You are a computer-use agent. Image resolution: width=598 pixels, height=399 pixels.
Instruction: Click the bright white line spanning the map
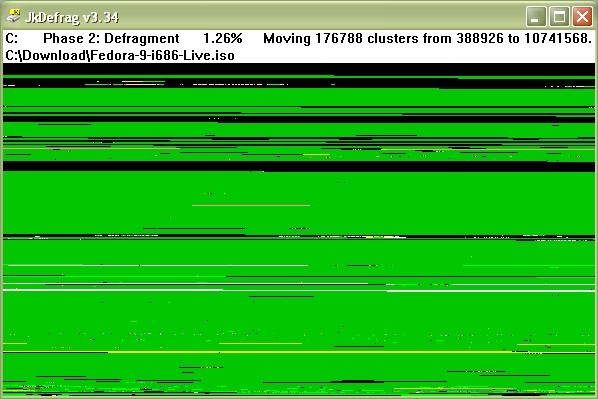pos(490,291)
